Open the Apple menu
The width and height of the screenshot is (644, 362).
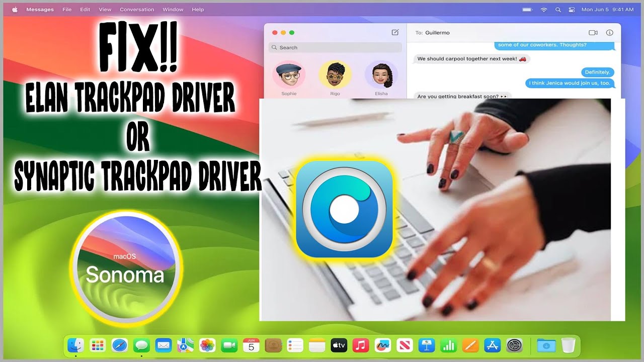(x=14, y=9)
